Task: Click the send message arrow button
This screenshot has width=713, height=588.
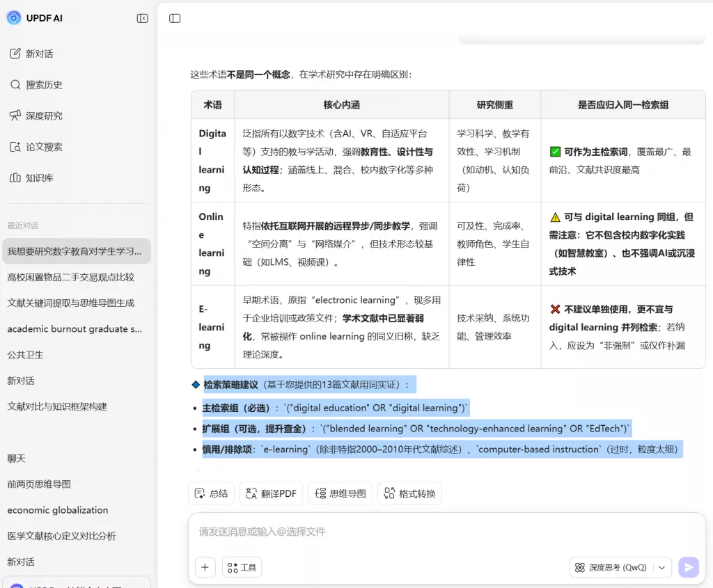Action: [x=688, y=567]
